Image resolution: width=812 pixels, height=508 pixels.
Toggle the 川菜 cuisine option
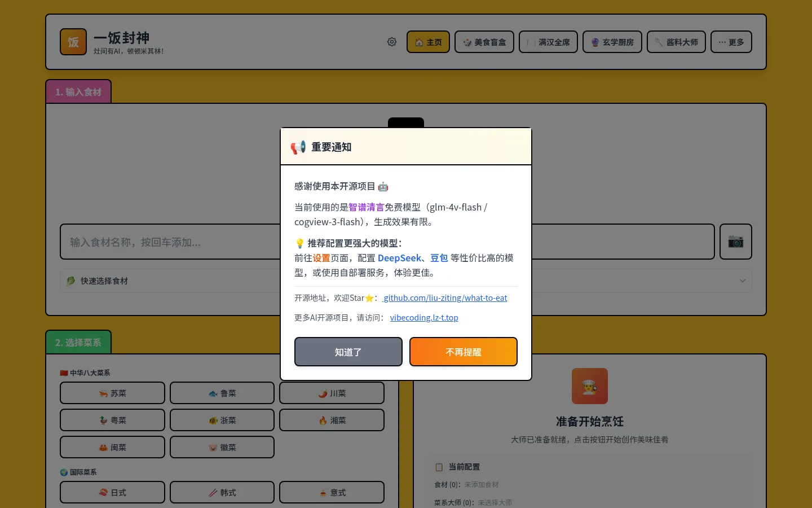(332, 393)
